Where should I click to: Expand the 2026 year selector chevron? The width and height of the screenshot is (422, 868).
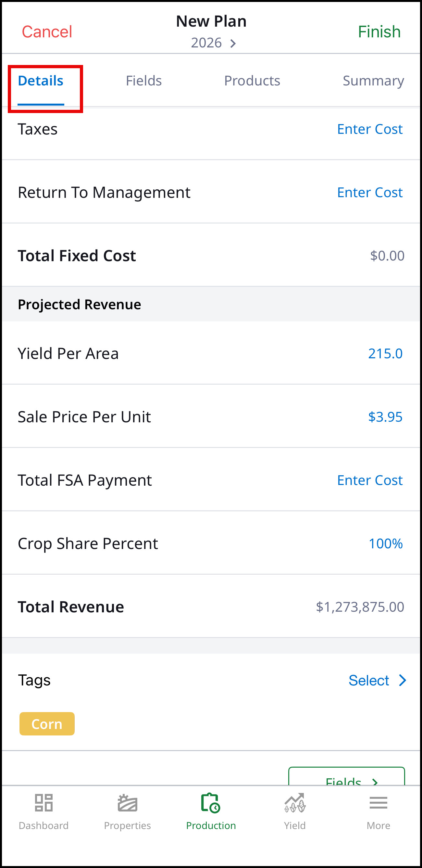click(233, 43)
